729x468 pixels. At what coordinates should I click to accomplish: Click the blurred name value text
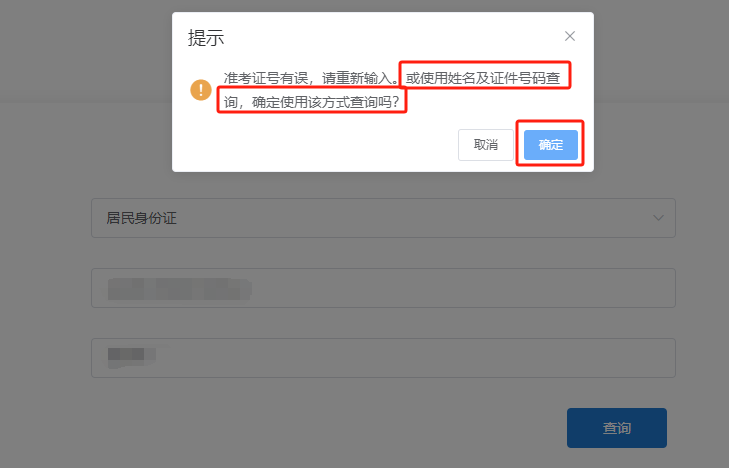pos(131,356)
